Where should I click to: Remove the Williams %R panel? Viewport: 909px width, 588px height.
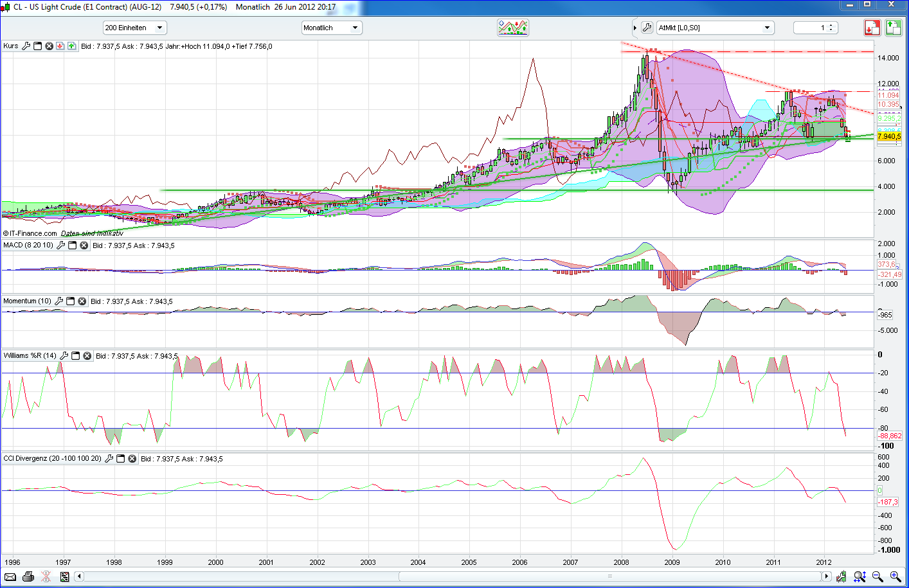87,356
